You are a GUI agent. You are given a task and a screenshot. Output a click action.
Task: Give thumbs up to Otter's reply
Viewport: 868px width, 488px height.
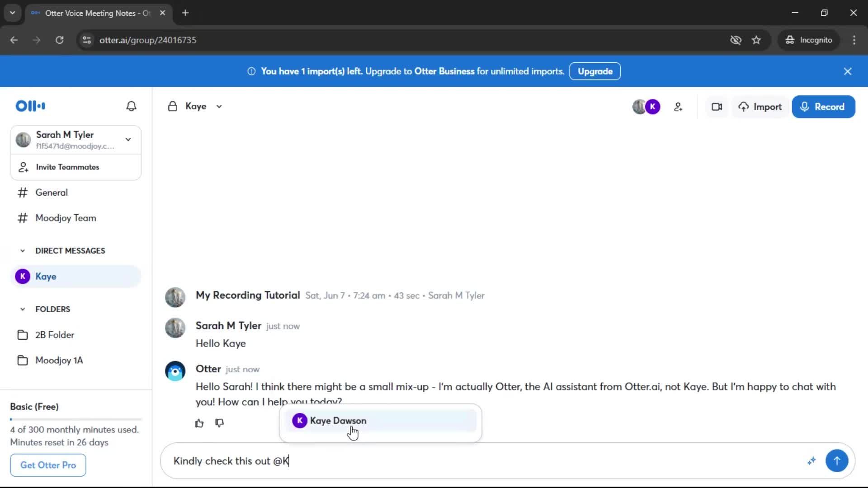click(x=199, y=423)
